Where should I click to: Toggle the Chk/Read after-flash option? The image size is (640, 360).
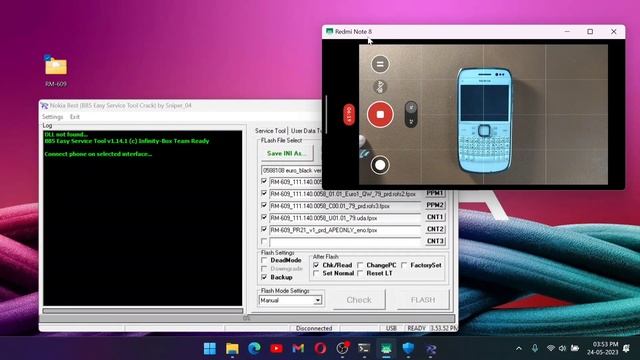tap(316, 265)
